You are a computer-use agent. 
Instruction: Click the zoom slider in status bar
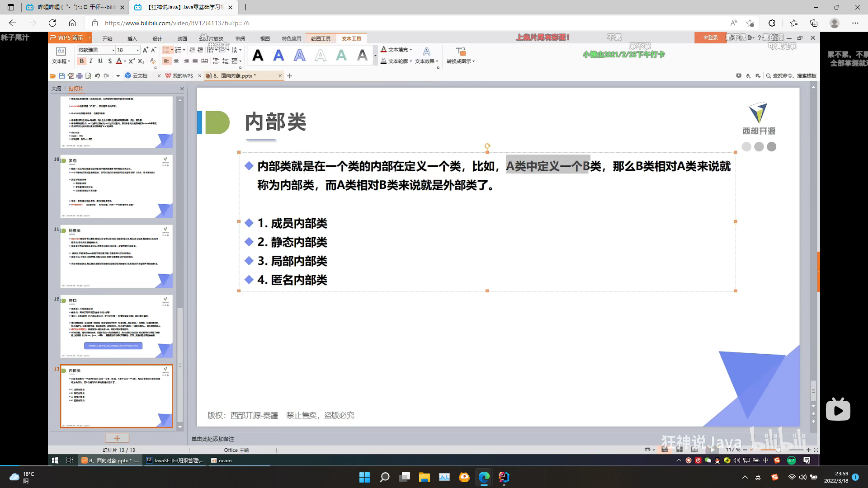[778, 450]
